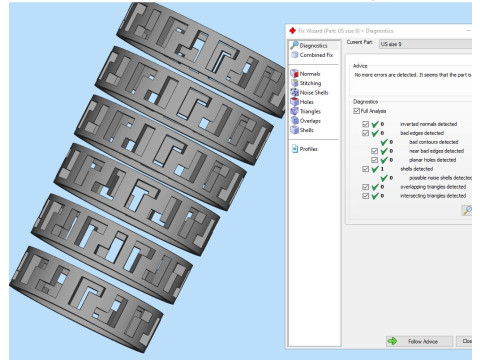
Task: Select the Noise Shells step
Action: pos(309,92)
